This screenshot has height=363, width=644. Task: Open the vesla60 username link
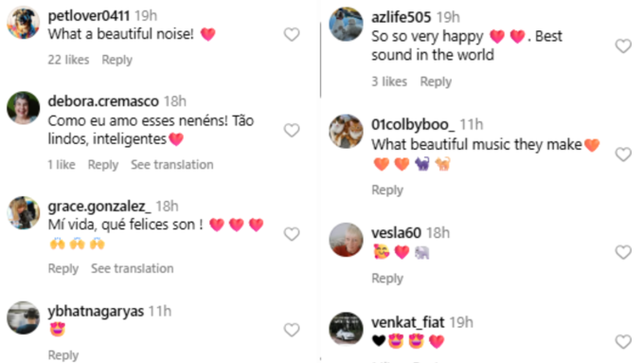pos(396,233)
